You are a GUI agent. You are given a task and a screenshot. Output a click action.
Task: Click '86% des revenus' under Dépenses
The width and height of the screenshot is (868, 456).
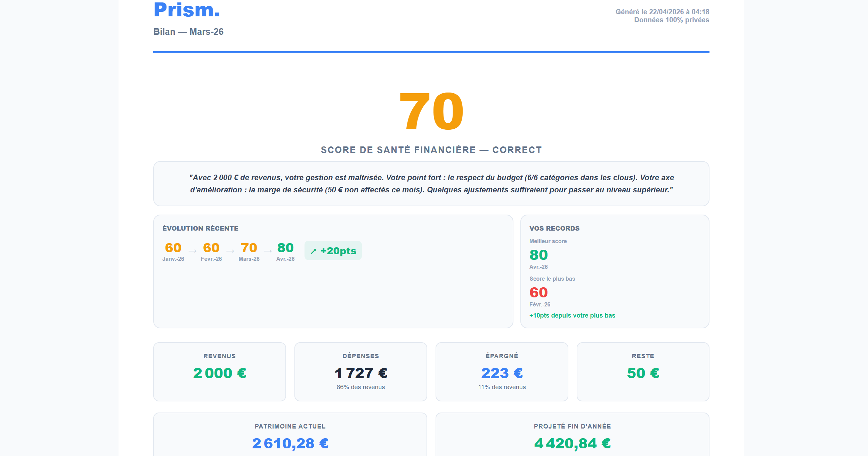click(x=361, y=387)
